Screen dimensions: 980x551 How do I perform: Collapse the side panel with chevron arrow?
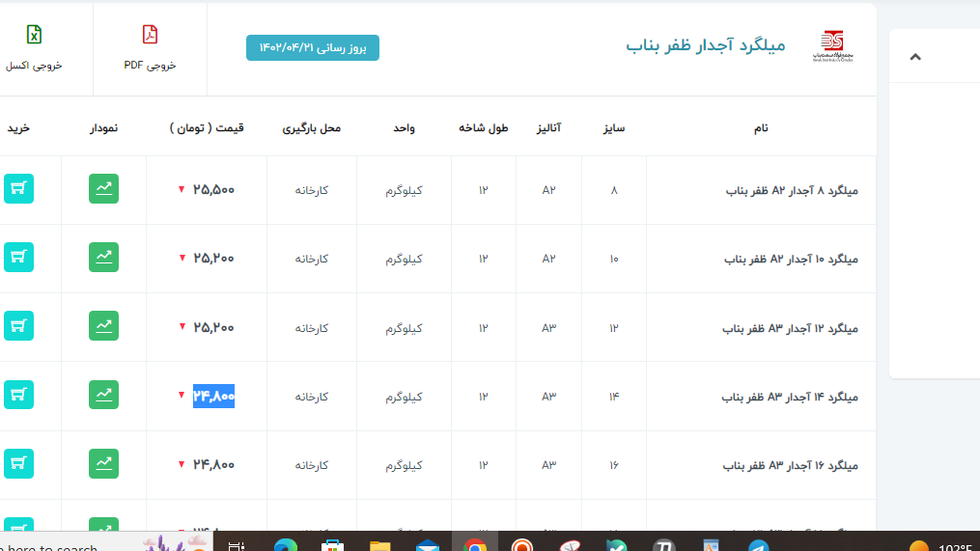915,57
